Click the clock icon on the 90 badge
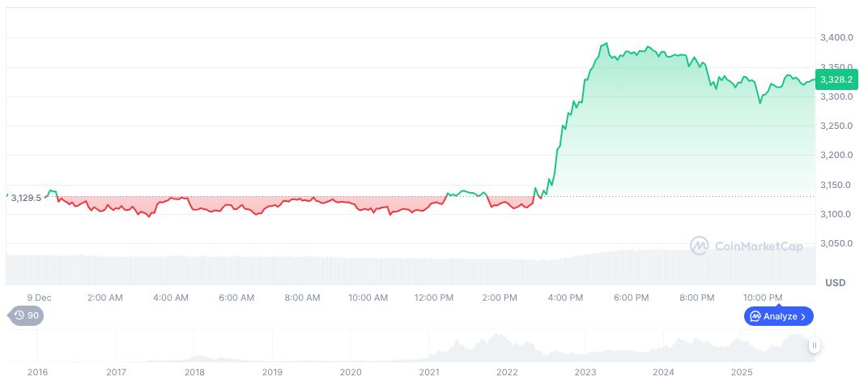 pos(19,315)
